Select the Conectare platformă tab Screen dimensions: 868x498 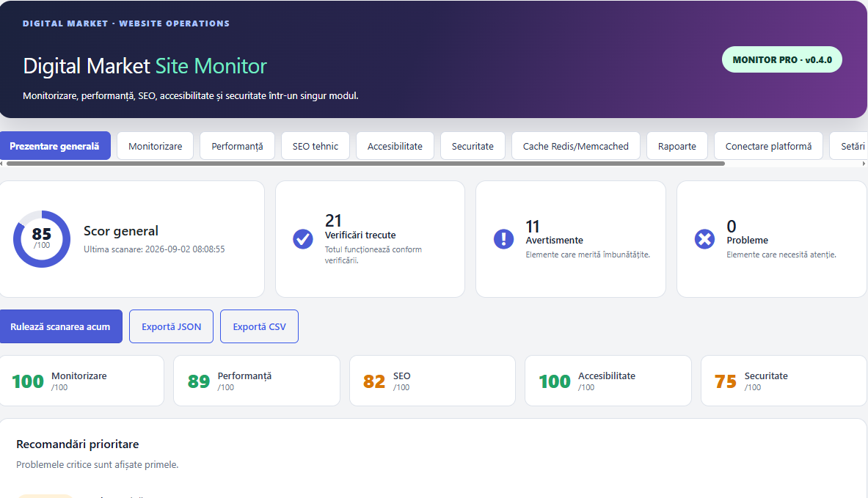768,146
